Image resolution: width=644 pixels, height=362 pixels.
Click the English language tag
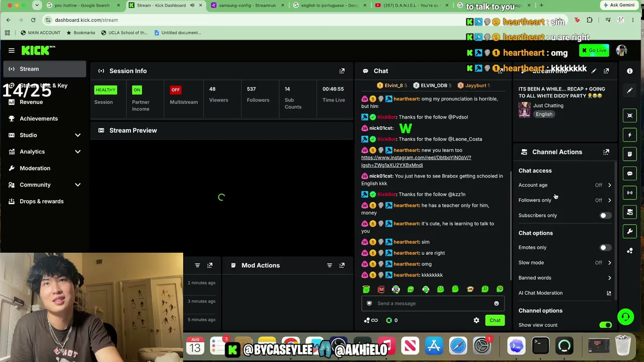tap(544, 114)
